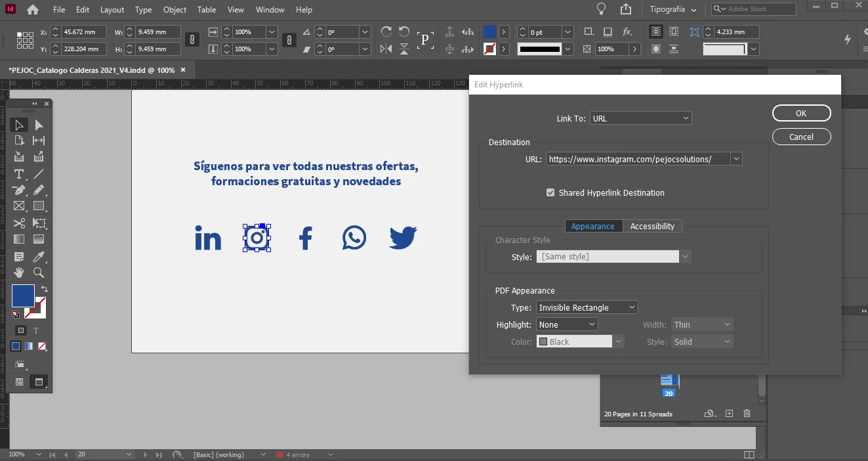Open the Object menu
The height and width of the screenshot is (461, 868).
click(175, 10)
